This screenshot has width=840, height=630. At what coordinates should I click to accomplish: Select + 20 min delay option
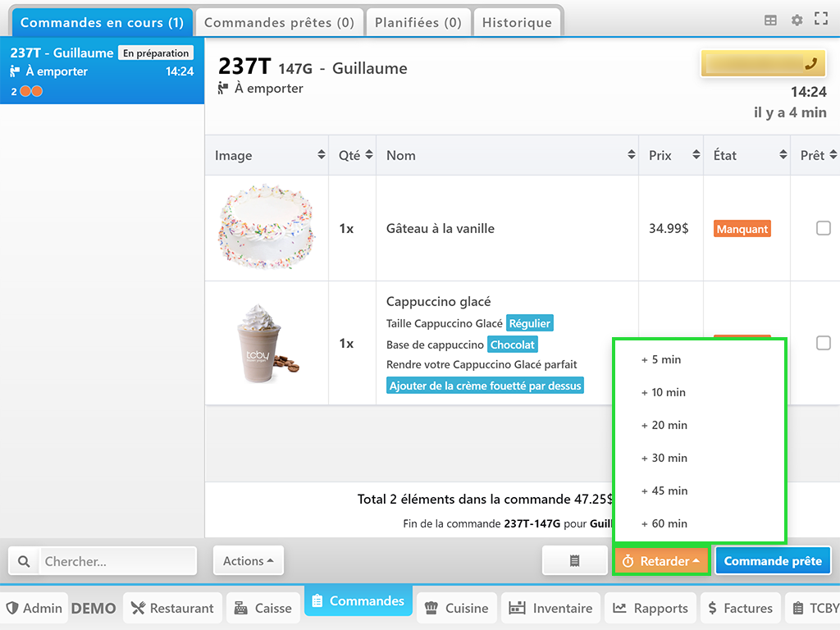pyautogui.click(x=664, y=425)
